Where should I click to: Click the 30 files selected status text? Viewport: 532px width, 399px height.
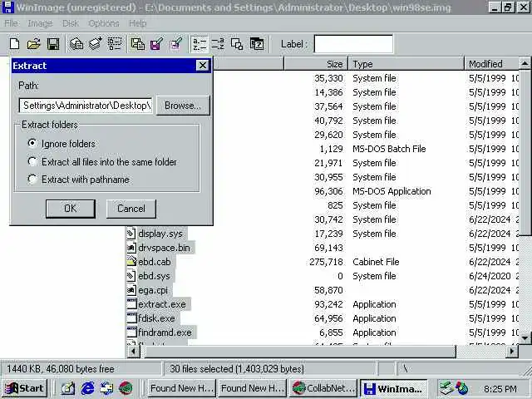(x=237, y=369)
